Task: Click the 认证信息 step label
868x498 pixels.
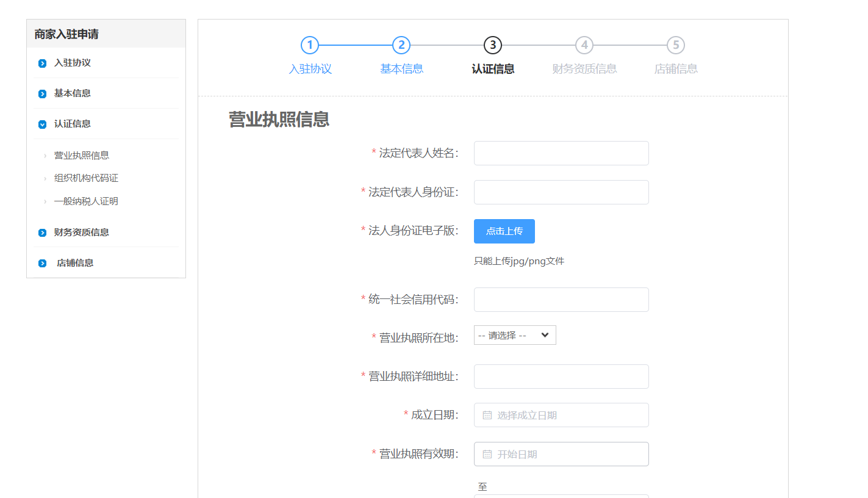Action: [x=493, y=69]
